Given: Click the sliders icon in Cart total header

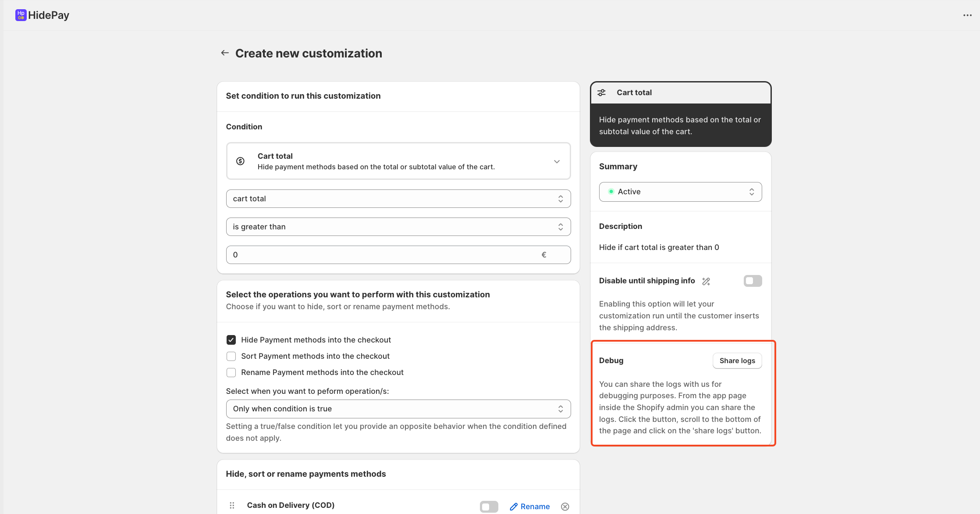Looking at the screenshot, I should click(602, 93).
